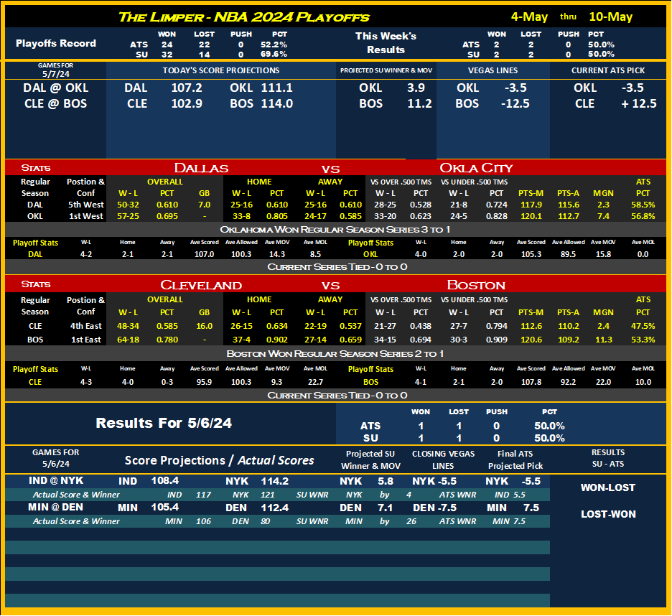Select DAL ATS percentage "58.5%"
The height and width of the screenshot is (616, 672).
tap(643, 205)
